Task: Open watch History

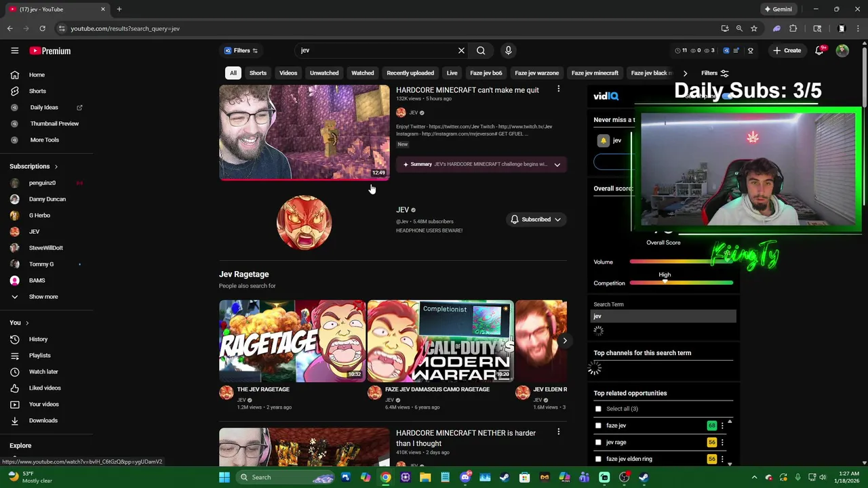Action: point(38,339)
